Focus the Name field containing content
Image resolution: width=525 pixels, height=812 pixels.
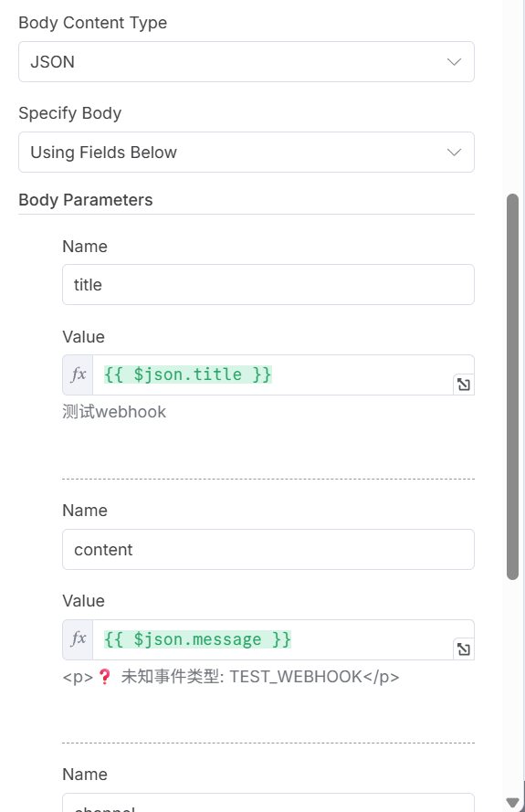pos(268,550)
